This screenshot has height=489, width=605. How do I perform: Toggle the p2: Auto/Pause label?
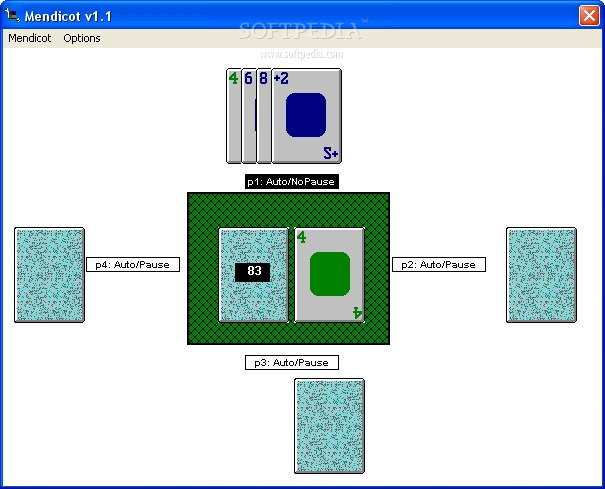coord(439,265)
